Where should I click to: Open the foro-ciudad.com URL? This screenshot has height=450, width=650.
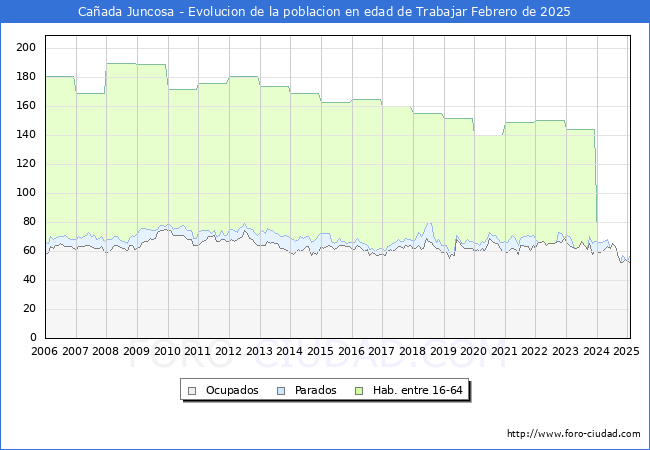coord(574,434)
